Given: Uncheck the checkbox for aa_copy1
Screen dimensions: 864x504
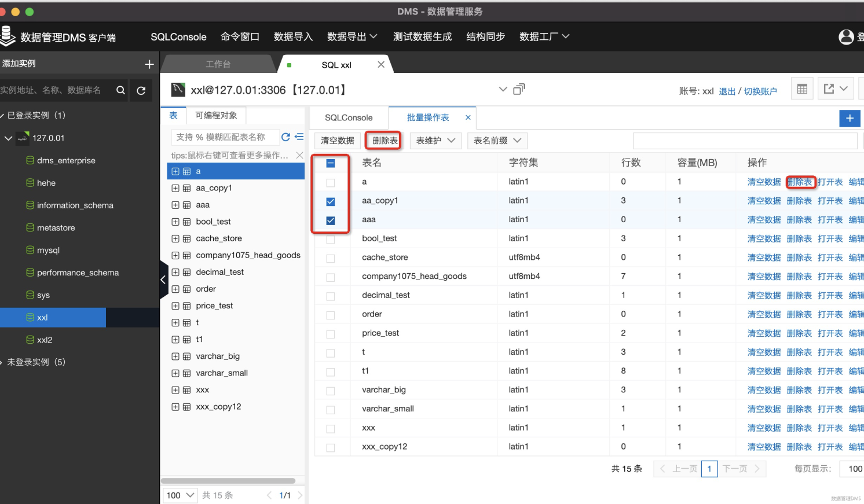Looking at the screenshot, I should point(331,201).
